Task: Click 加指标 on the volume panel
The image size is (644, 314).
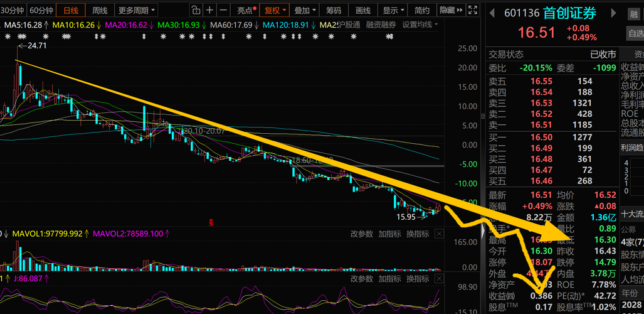Action: [389, 234]
